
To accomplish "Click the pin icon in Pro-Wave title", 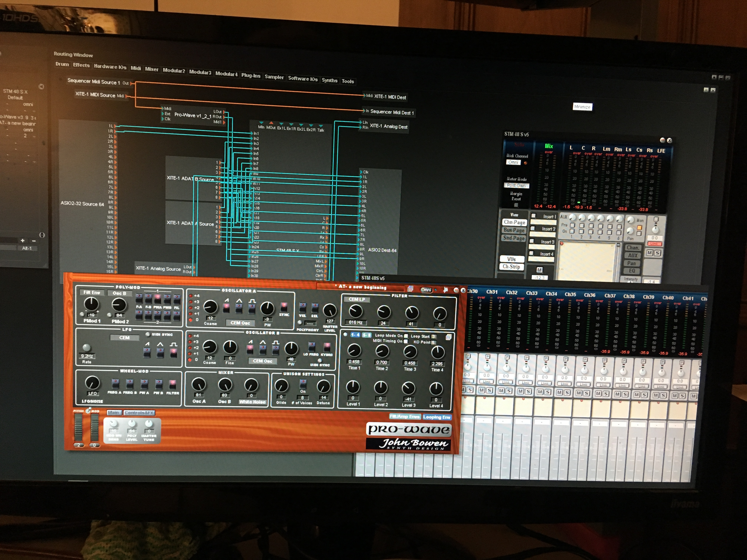I will click(446, 290).
